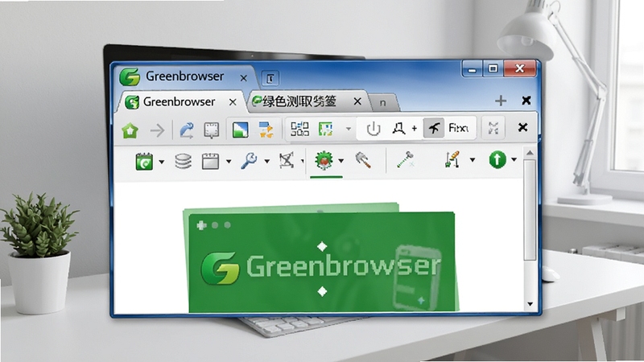Close the window with the red X
This screenshot has height=362, width=644.
pyautogui.click(x=519, y=68)
